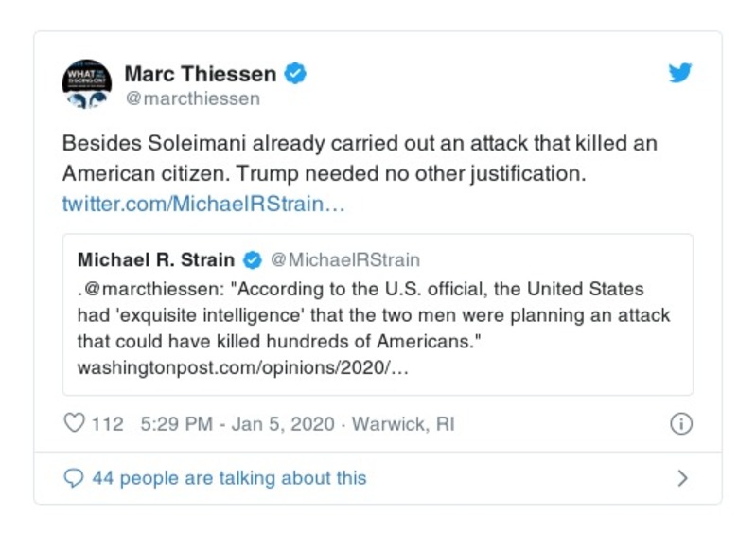756x552 pixels.
Task: Like the tweet with the heart icon
Action: 74,424
